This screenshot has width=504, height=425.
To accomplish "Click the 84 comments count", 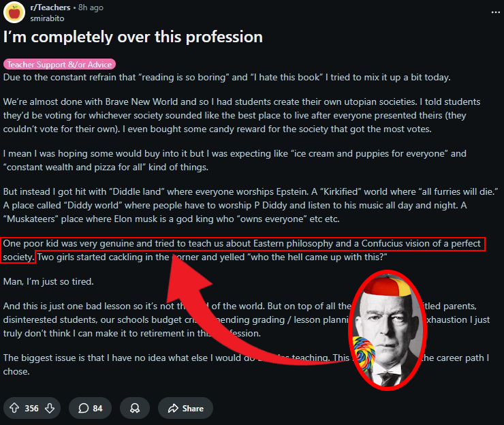I will (x=97, y=408).
